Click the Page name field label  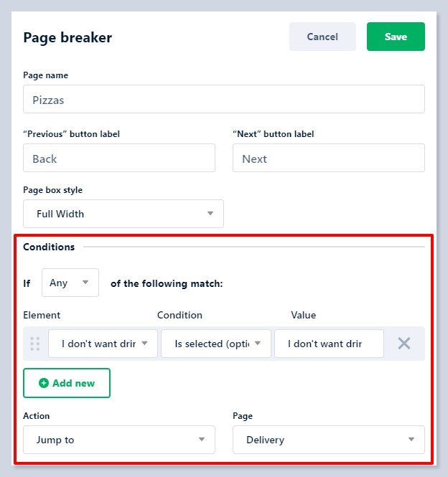46,75
